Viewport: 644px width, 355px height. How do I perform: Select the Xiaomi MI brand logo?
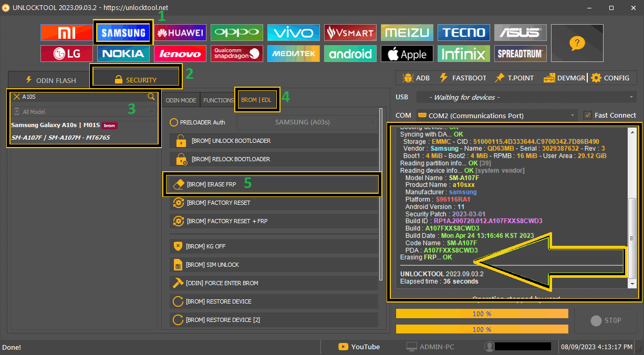tap(66, 33)
